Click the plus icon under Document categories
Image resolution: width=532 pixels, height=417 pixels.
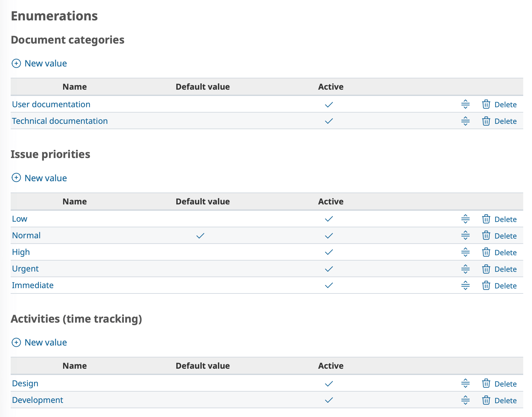[x=16, y=63]
